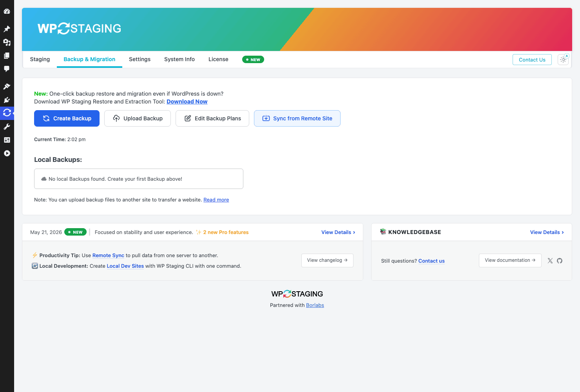Open Settings via the sliders sidebar icon
Image resolution: width=580 pixels, height=392 pixels.
coord(7,140)
